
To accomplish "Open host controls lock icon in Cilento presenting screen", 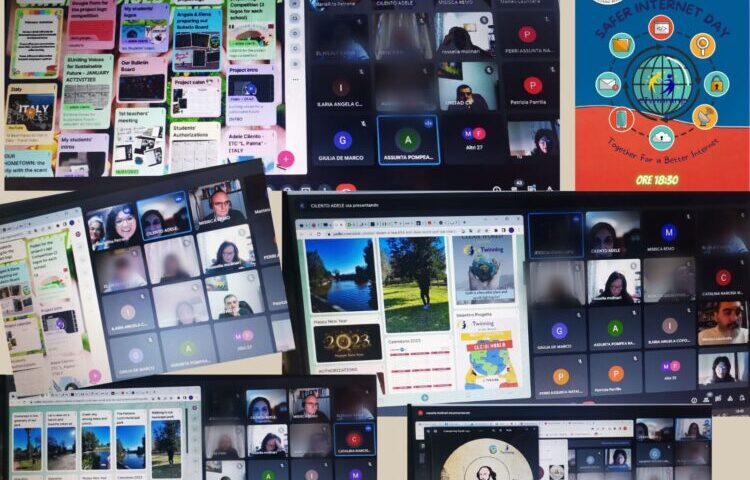I will click(742, 397).
